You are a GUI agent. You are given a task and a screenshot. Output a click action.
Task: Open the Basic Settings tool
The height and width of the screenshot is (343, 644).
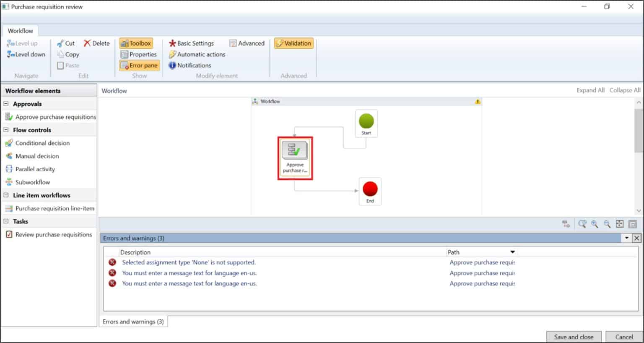[x=192, y=43]
